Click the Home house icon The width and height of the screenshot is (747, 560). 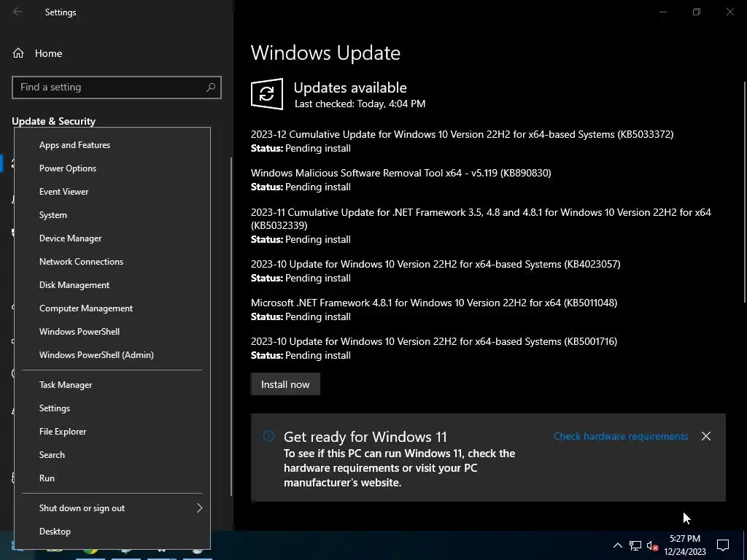tap(18, 53)
